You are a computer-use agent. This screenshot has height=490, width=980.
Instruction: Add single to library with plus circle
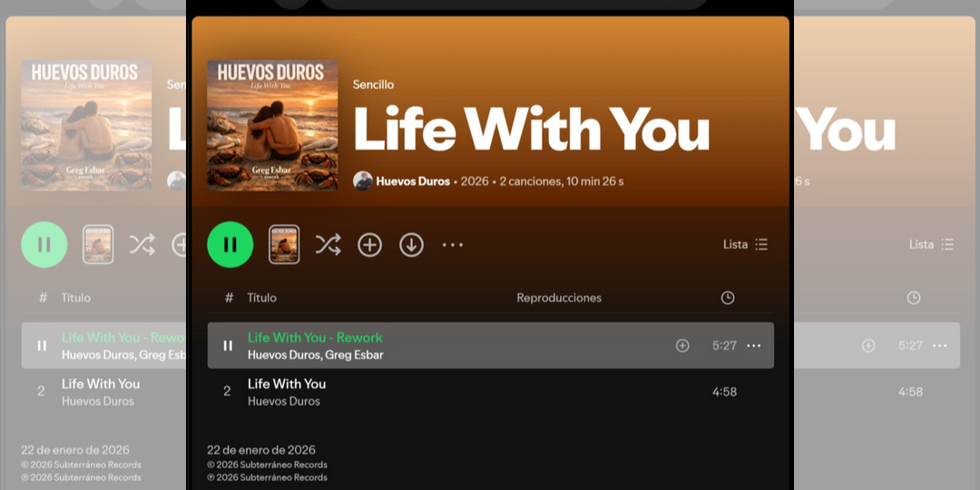[x=369, y=244]
